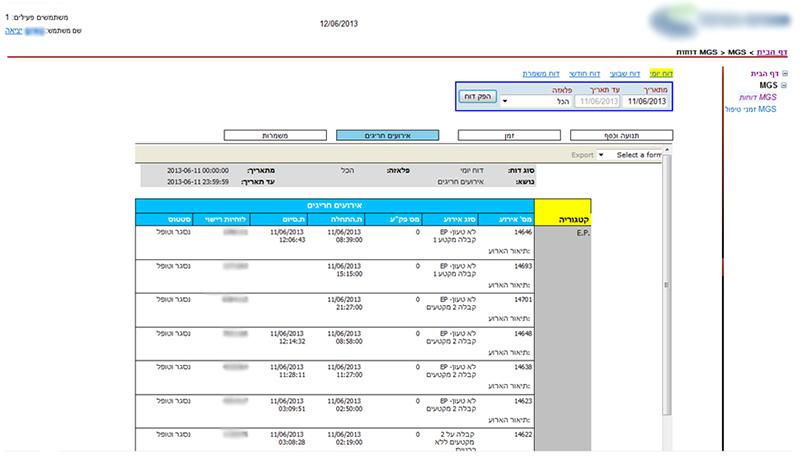Image resolution: width=800 pixels, height=456 pixels.
Task: Click event number 14701
Action: pyautogui.click(x=523, y=300)
